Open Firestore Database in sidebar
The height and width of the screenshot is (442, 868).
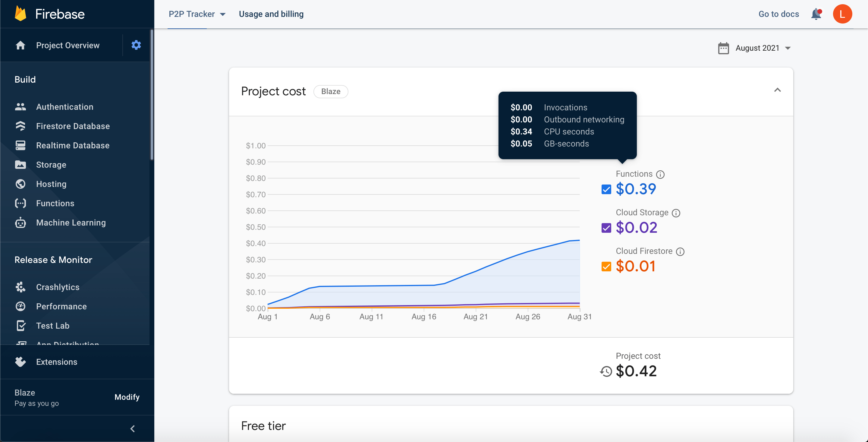pyautogui.click(x=73, y=126)
